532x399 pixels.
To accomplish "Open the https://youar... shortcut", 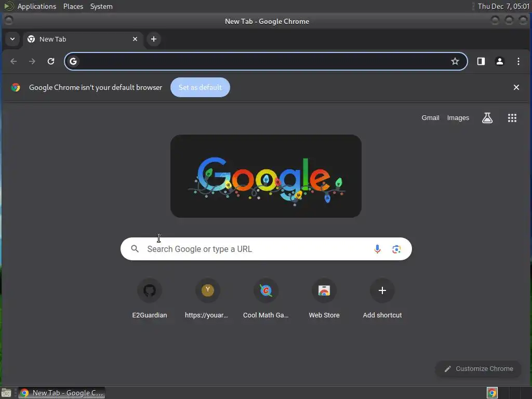I will (x=208, y=299).
